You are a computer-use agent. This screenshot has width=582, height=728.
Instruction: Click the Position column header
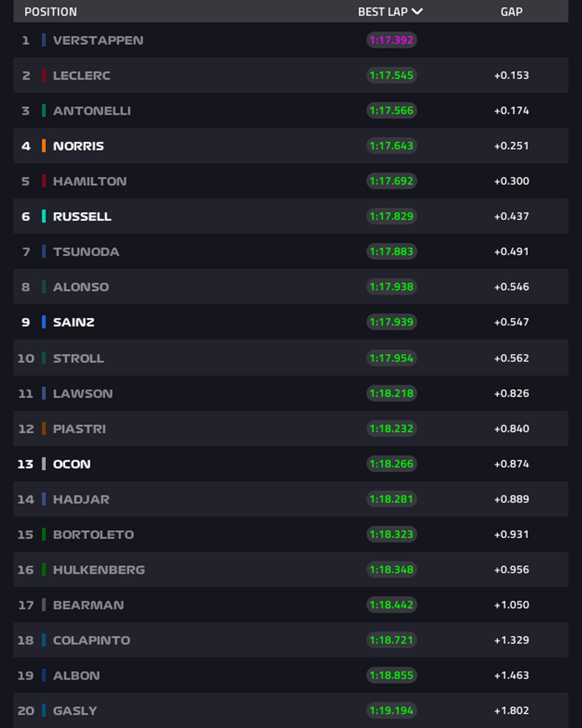point(51,12)
